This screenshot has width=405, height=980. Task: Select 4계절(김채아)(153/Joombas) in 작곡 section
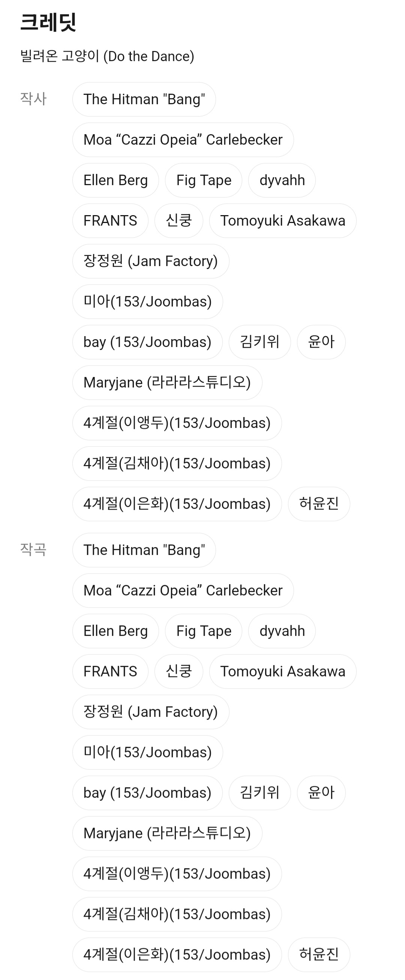[177, 914]
